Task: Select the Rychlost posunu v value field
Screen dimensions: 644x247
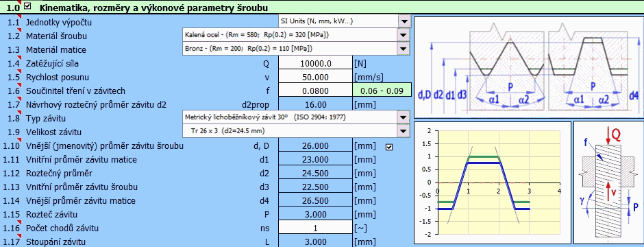Action: pyautogui.click(x=315, y=78)
